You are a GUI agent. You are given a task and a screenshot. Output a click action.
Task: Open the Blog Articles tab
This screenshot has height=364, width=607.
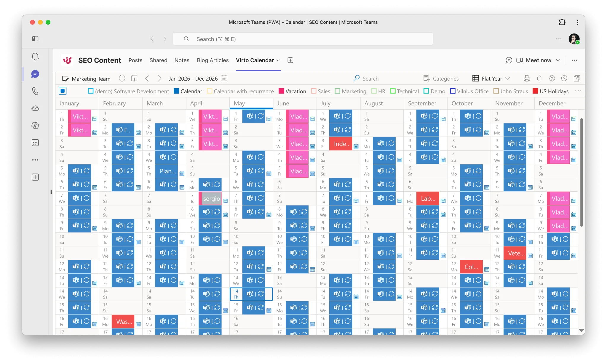pos(213,60)
